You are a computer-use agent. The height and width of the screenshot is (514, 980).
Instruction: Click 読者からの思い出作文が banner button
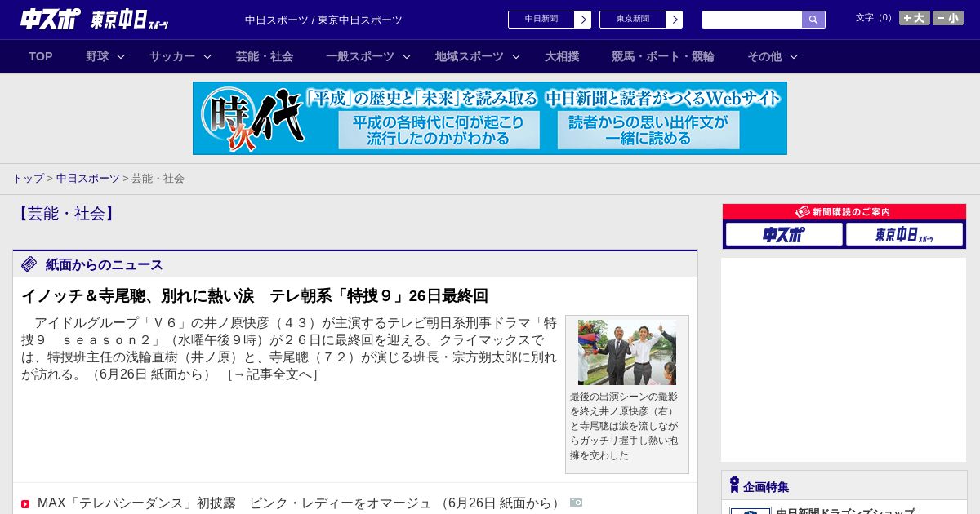coord(648,131)
